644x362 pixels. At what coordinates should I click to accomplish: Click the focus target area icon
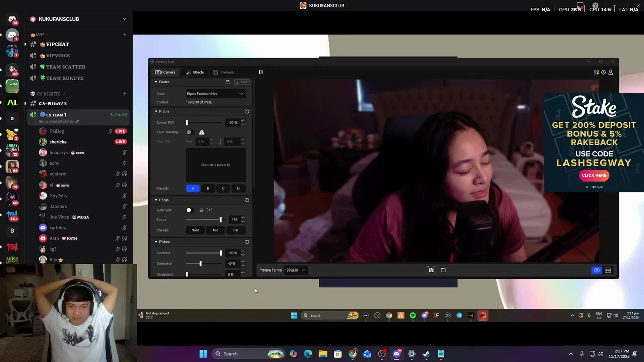[210, 210]
